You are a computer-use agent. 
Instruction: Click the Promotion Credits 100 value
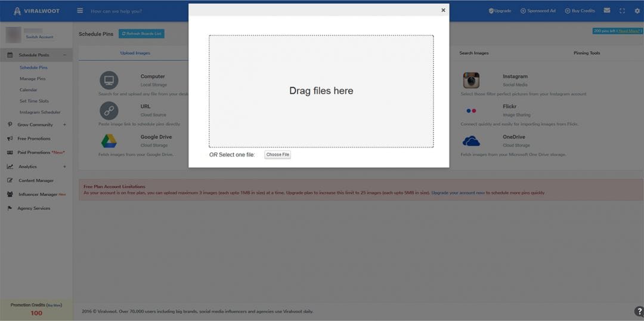[36, 313]
